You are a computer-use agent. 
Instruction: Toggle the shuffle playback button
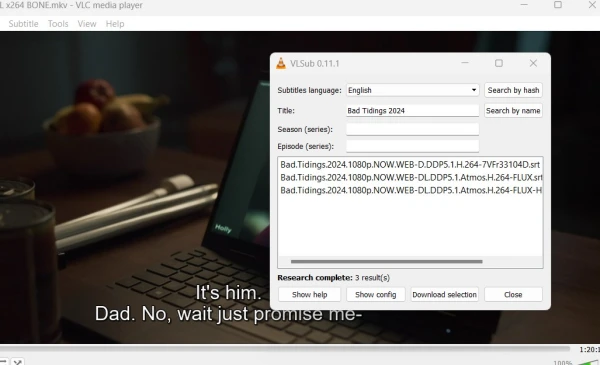point(18,362)
